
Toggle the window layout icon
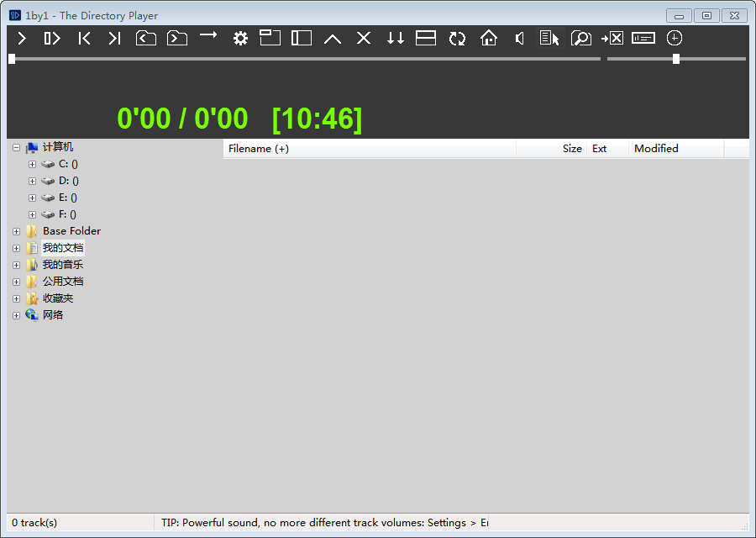[x=270, y=38]
